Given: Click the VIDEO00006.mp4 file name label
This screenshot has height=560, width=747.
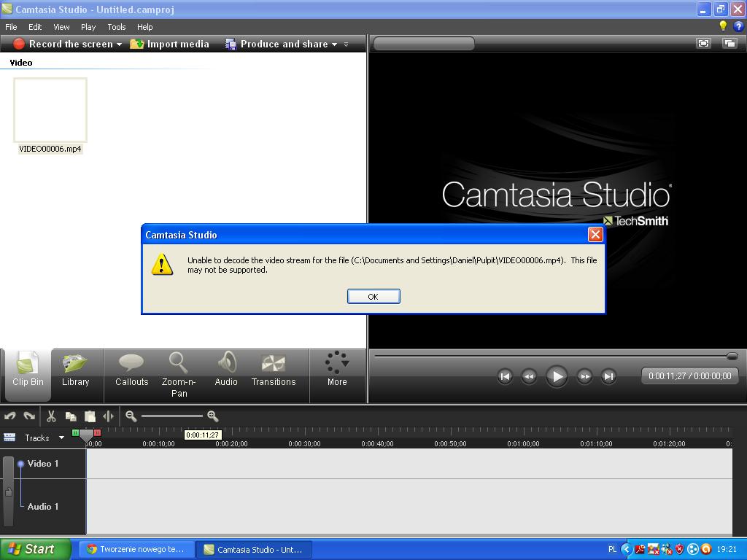Looking at the screenshot, I should point(50,149).
